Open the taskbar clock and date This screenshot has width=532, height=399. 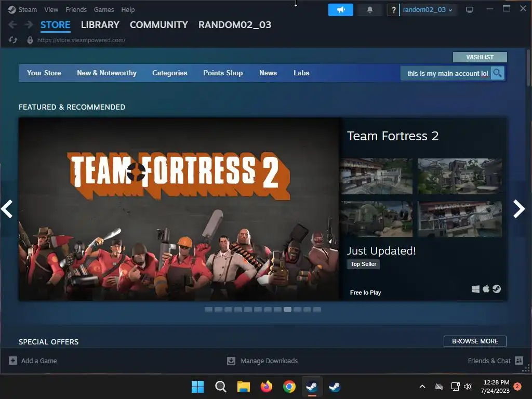tap(495, 387)
